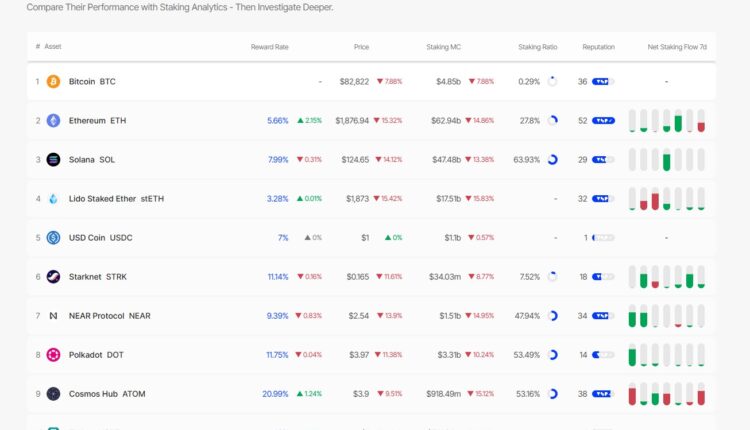Click the NEAR Protocol logo icon
750x430 pixels.
(53, 315)
